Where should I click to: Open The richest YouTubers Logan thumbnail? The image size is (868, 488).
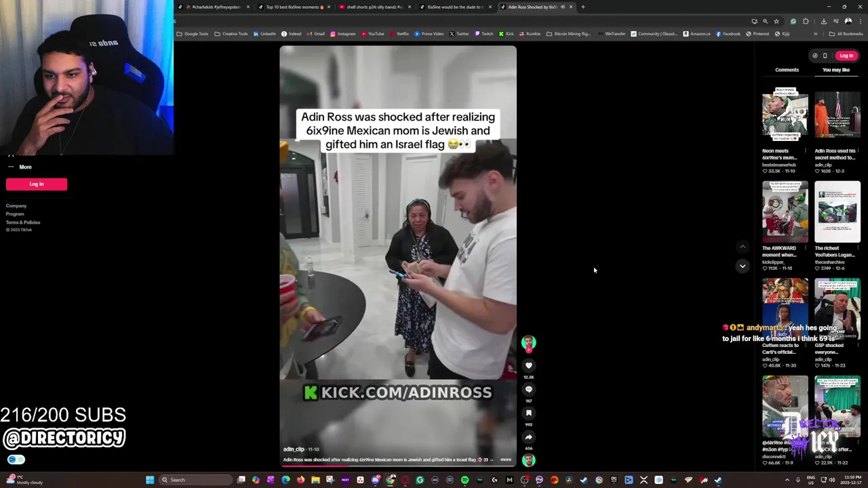point(837,211)
